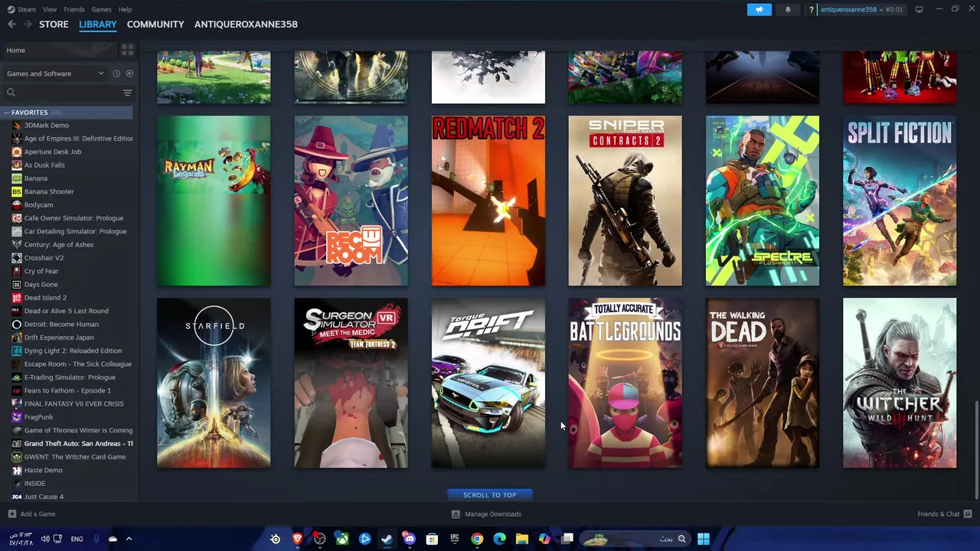Open The Witcher Wild Hunt cover

[900, 383]
